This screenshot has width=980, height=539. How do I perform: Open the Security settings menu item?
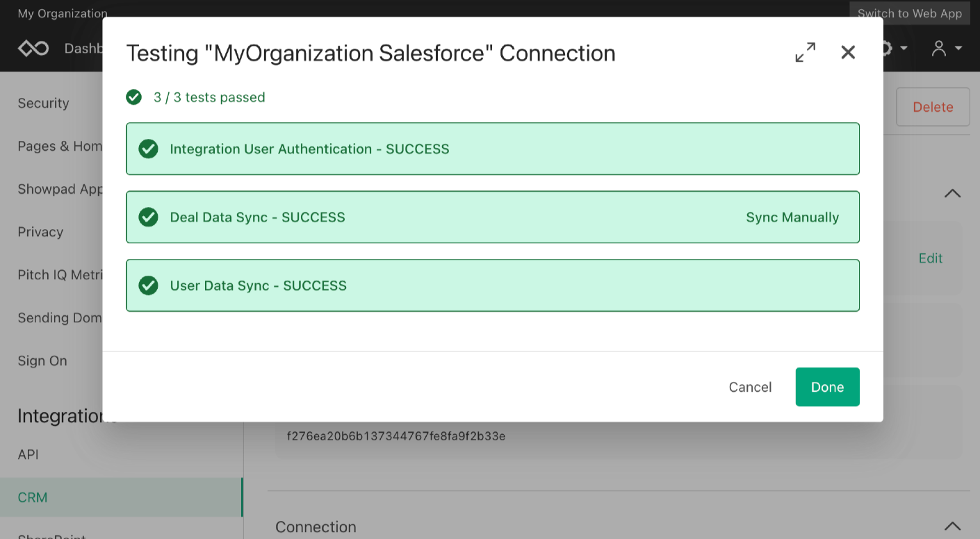43,103
